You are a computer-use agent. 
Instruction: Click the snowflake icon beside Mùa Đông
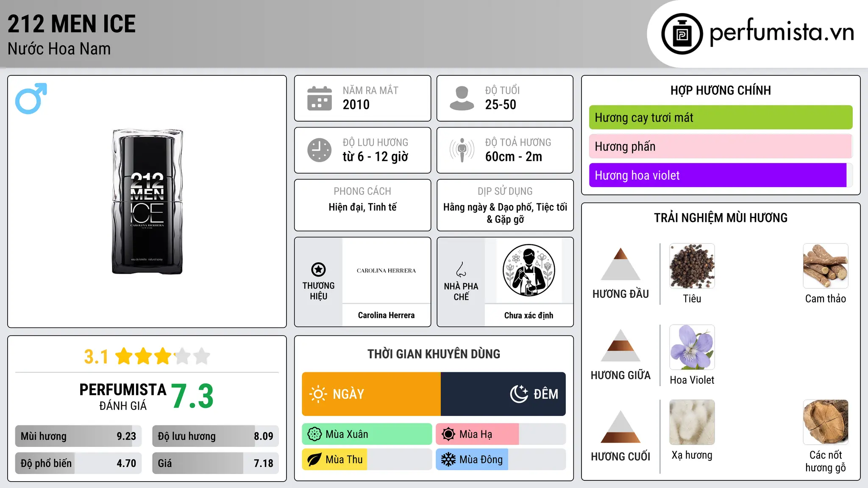click(448, 460)
